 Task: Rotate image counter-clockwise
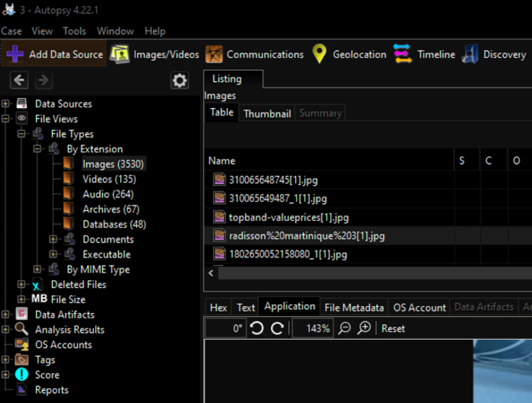(257, 329)
